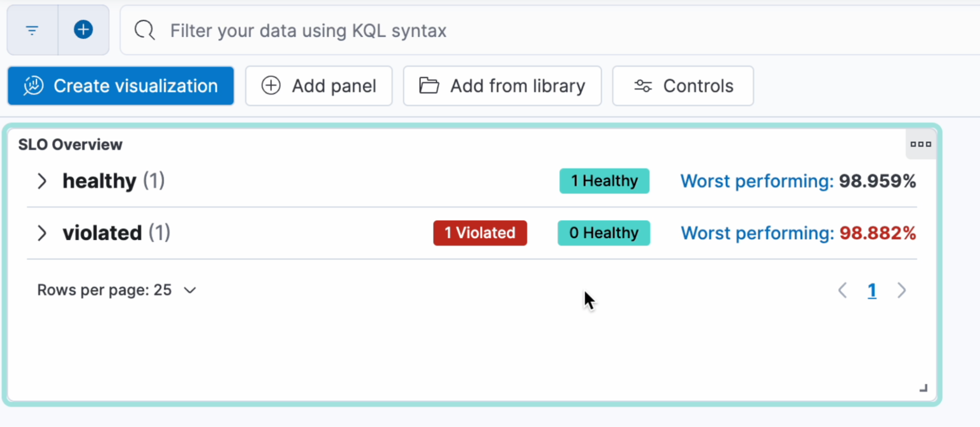Go to previous page arrow
Screen dimensions: 980x427
[x=842, y=291]
